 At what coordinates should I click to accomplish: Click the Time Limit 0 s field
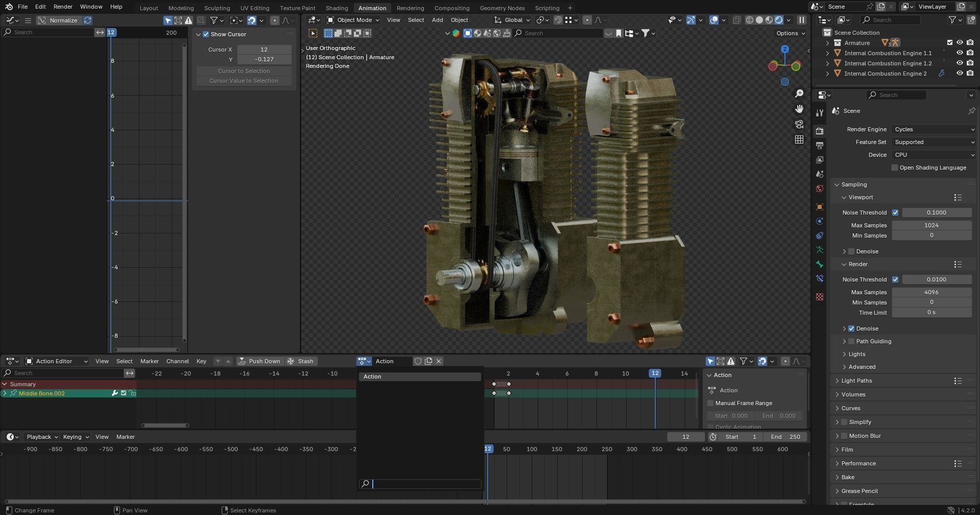click(x=931, y=312)
